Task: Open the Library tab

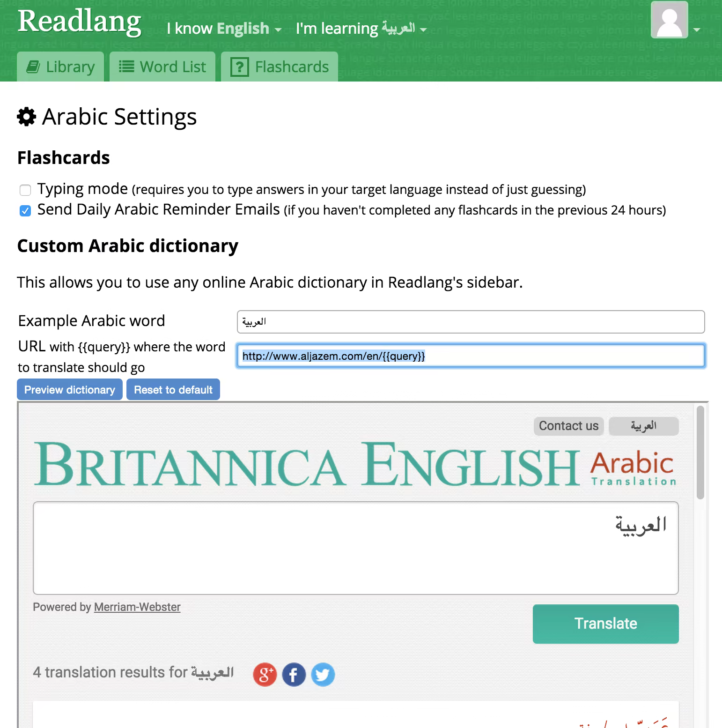Action: point(60,67)
